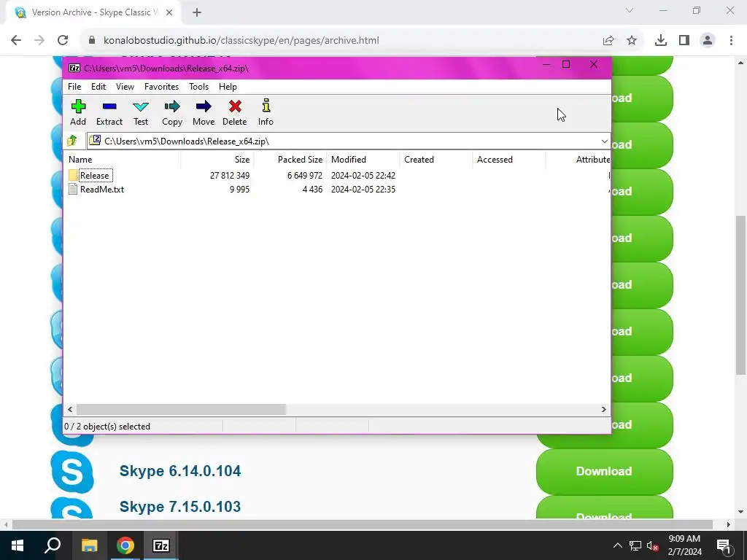
Task: Toggle Chrome side panel icon
Action: 684,41
